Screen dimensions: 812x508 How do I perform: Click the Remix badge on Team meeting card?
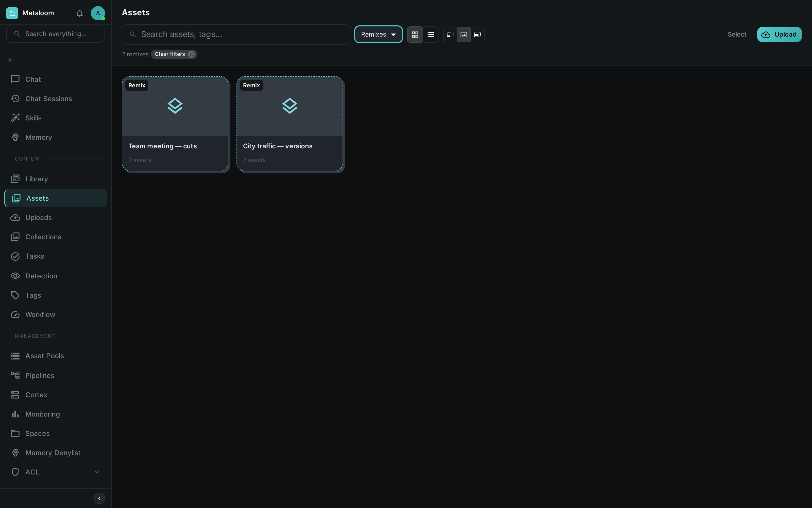point(137,85)
